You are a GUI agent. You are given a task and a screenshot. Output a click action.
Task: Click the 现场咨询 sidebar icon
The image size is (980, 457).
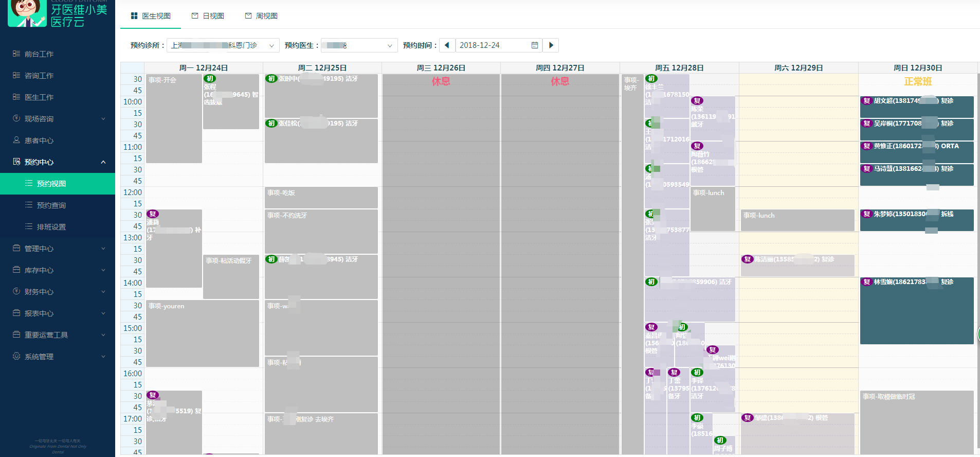[x=16, y=118]
